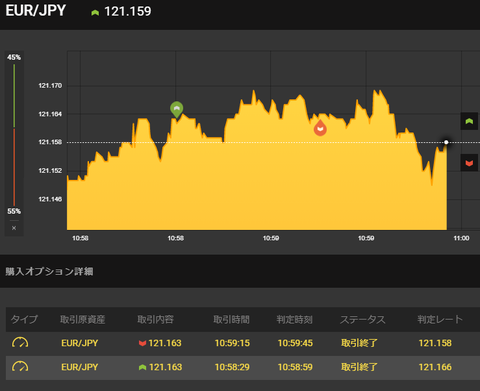Click the EUR/JPY pair title
This screenshot has height=391, width=480.
[36, 11]
